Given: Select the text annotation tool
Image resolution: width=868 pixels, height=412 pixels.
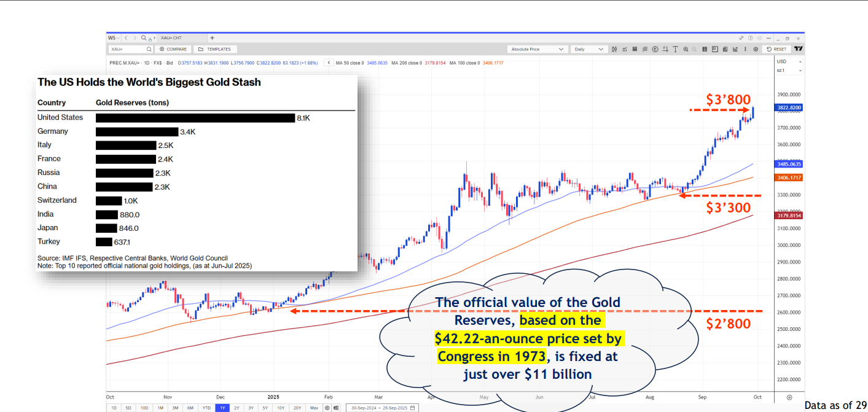Looking at the screenshot, I should (x=675, y=49).
